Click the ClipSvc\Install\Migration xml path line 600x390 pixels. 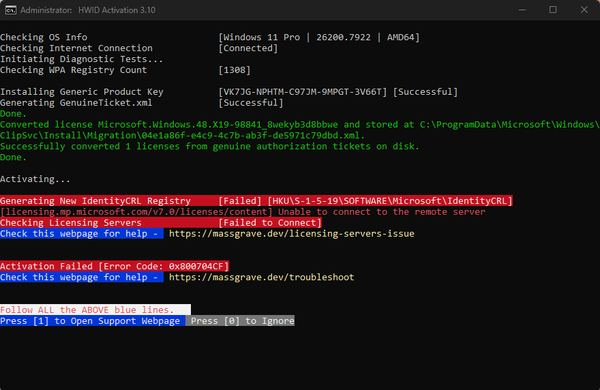[183, 135]
